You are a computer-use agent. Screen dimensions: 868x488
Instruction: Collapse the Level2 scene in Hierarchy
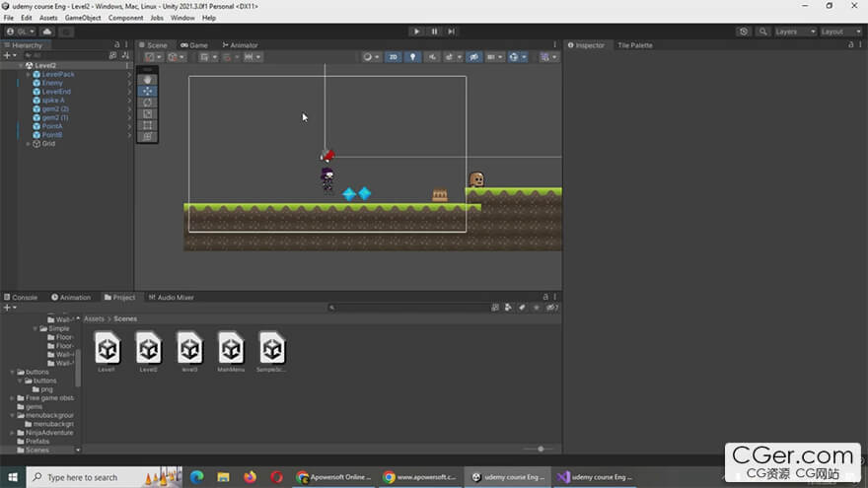(21, 65)
